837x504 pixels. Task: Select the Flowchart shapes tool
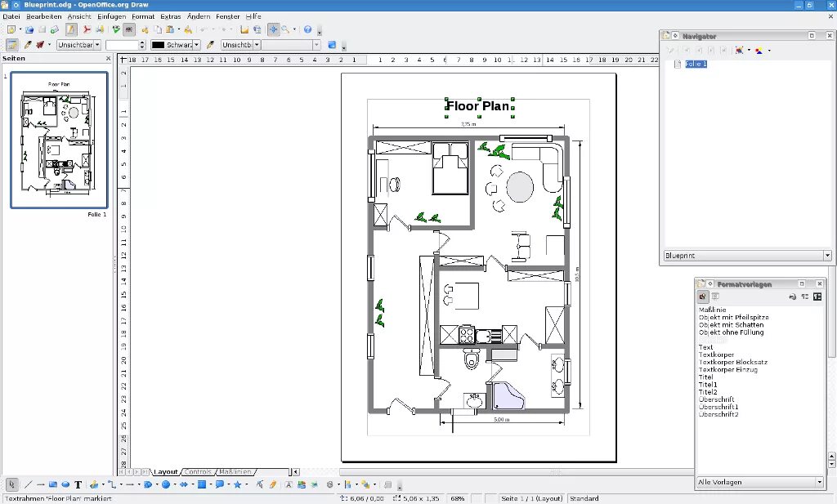click(x=201, y=484)
